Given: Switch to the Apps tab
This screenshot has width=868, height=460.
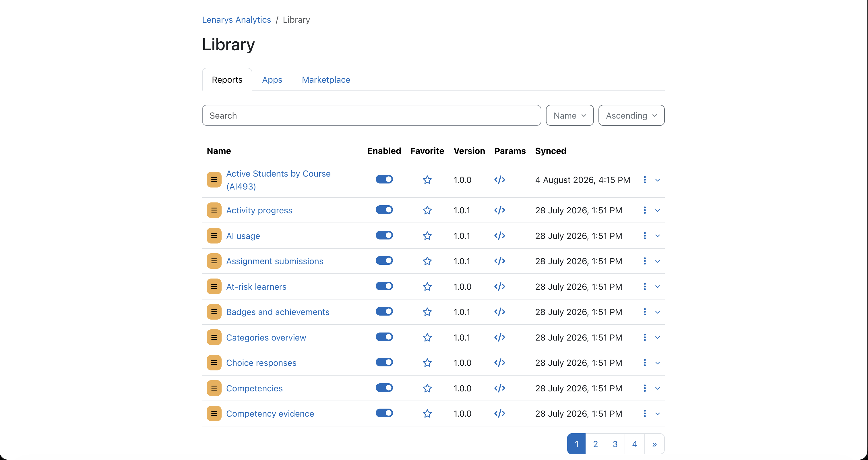Looking at the screenshot, I should click(x=272, y=80).
